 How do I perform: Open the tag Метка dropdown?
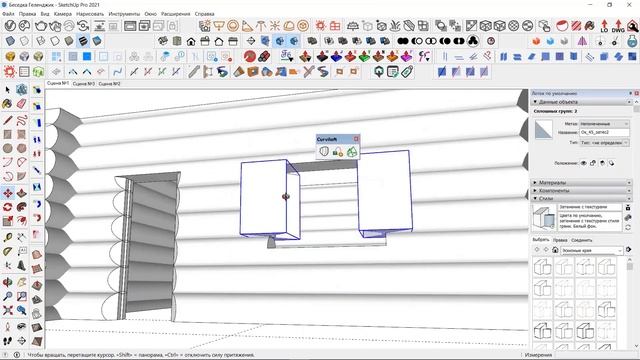point(604,124)
